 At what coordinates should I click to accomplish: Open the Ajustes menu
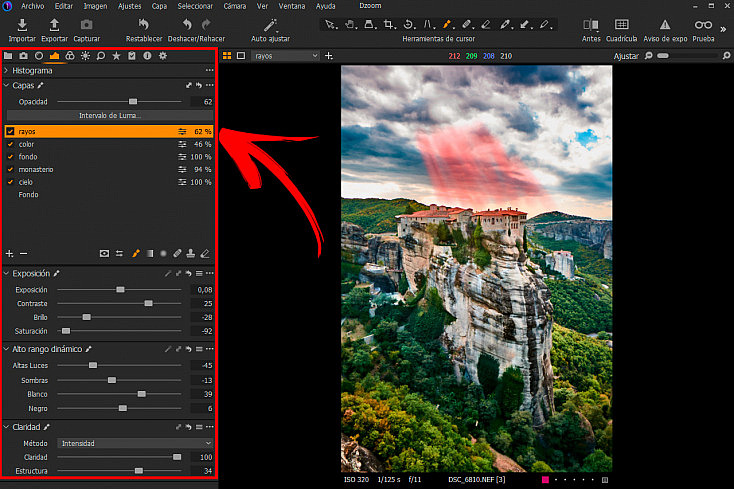[x=129, y=6]
